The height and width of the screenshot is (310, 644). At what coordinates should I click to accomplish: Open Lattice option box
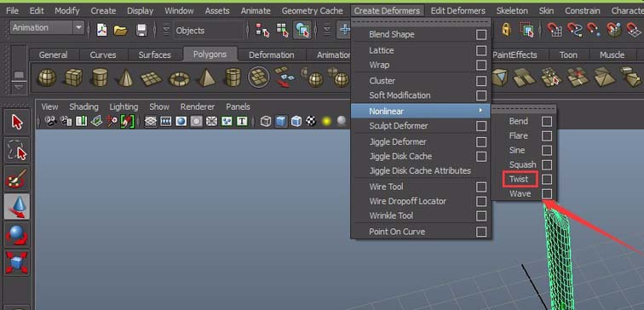[481, 50]
